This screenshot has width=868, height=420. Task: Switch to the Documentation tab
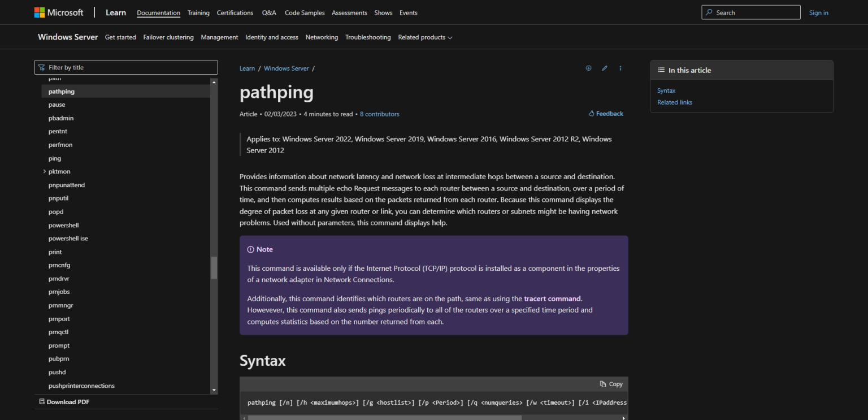pos(158,12)
